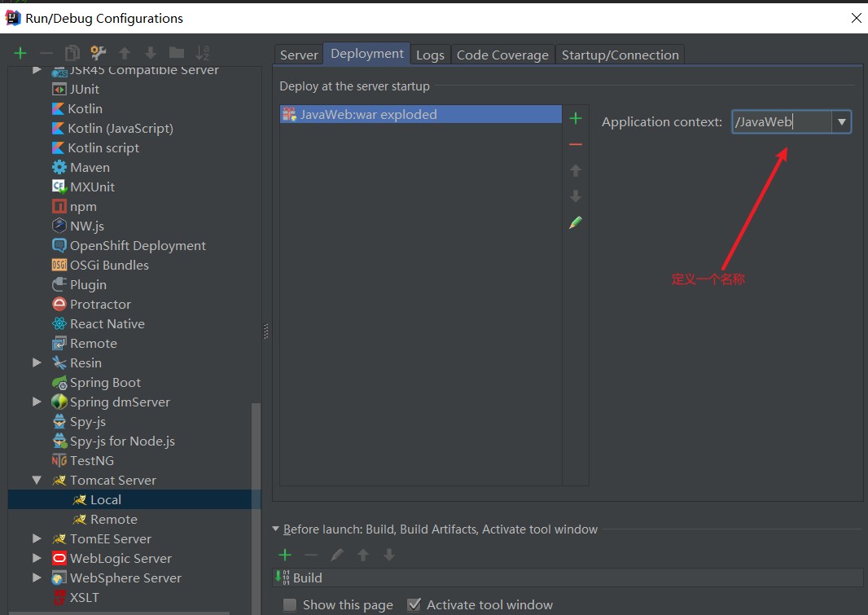
Task: Open Edit Defaults wrench icon
Action: point(99,53)
